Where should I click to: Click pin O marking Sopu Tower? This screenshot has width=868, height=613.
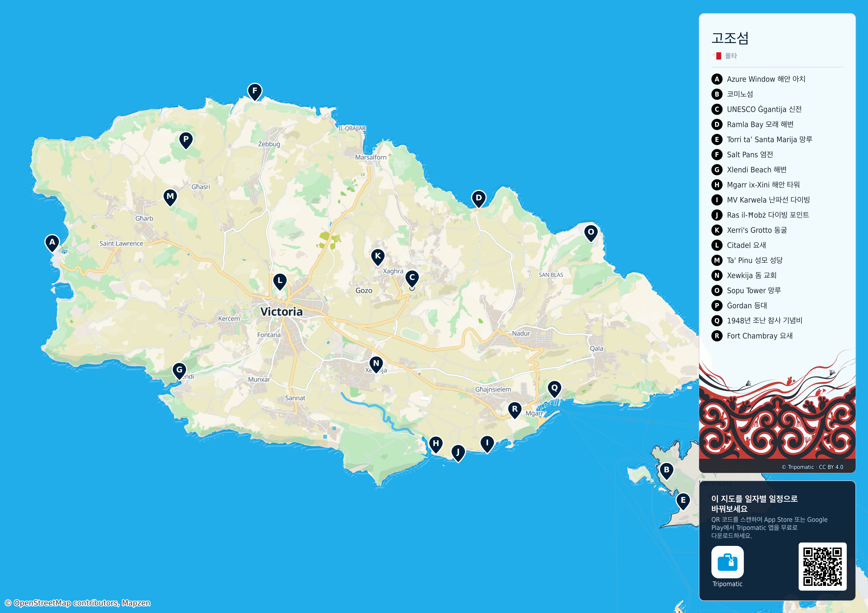click(591, 233)
